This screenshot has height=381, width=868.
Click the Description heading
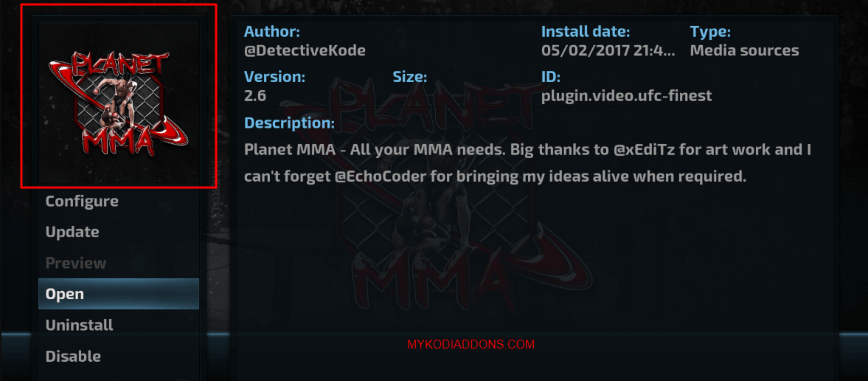tap(290, 123)
